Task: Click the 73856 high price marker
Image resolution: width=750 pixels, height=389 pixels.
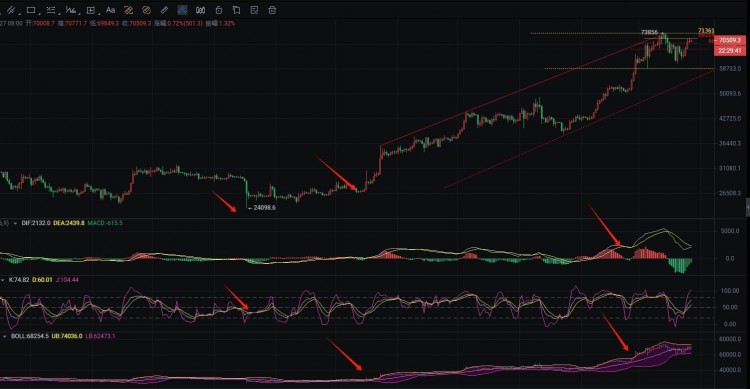Action: (x=649, y=32)
